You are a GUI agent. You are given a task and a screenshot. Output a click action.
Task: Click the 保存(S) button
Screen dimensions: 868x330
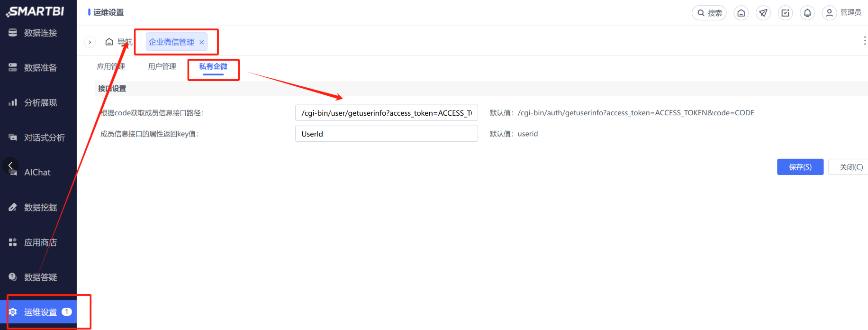800,167
